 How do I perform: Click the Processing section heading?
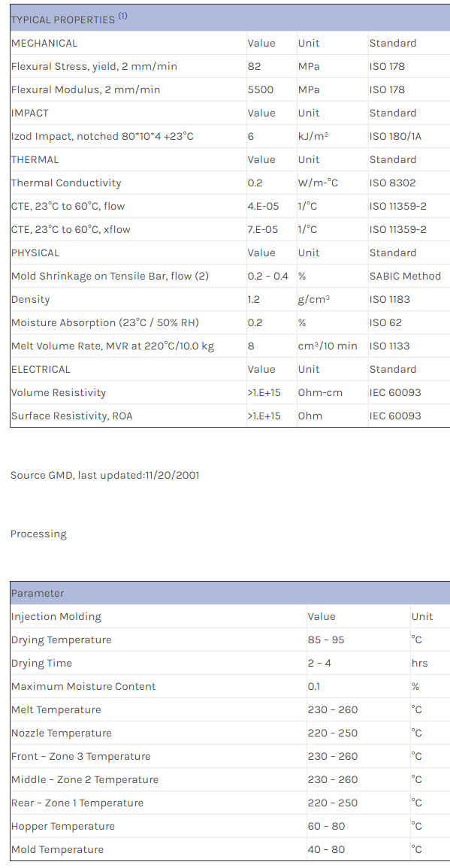coord(39,534)
